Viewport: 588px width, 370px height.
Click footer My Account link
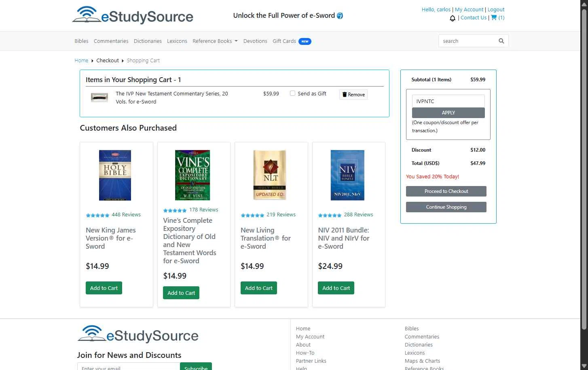[310, 337]
